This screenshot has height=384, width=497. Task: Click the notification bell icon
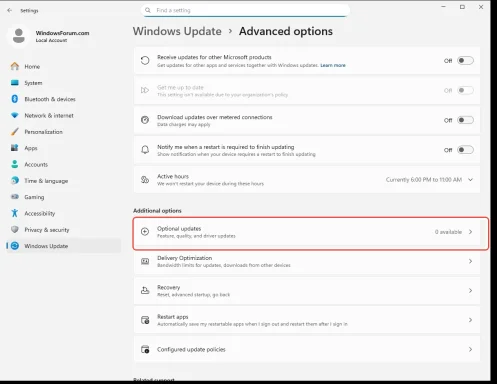pos(145,150)
